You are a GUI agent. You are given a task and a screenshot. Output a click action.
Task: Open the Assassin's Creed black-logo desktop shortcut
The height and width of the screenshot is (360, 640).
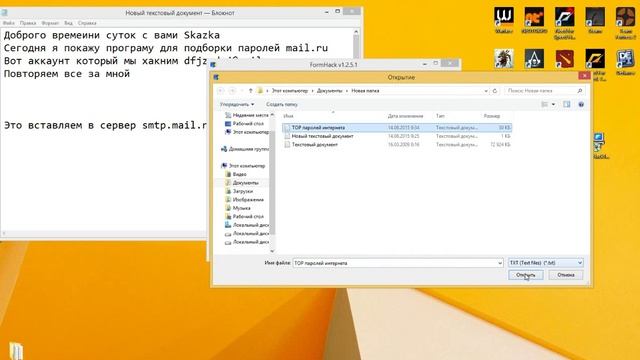534,59
